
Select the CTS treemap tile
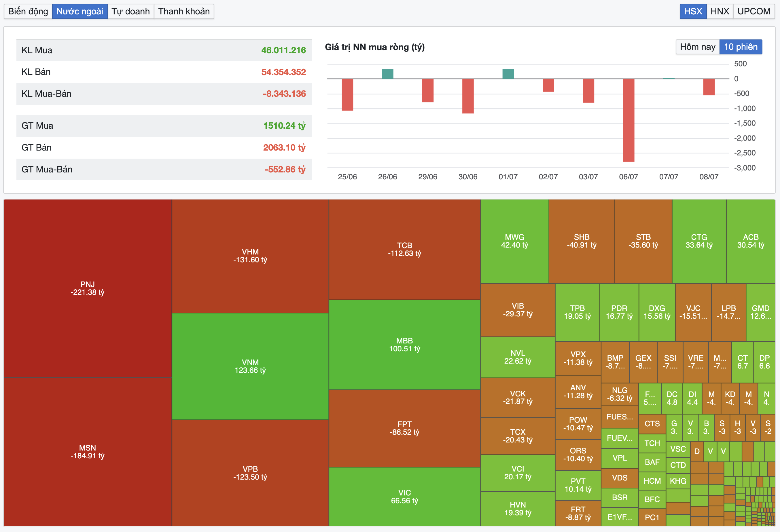[652, 424]
